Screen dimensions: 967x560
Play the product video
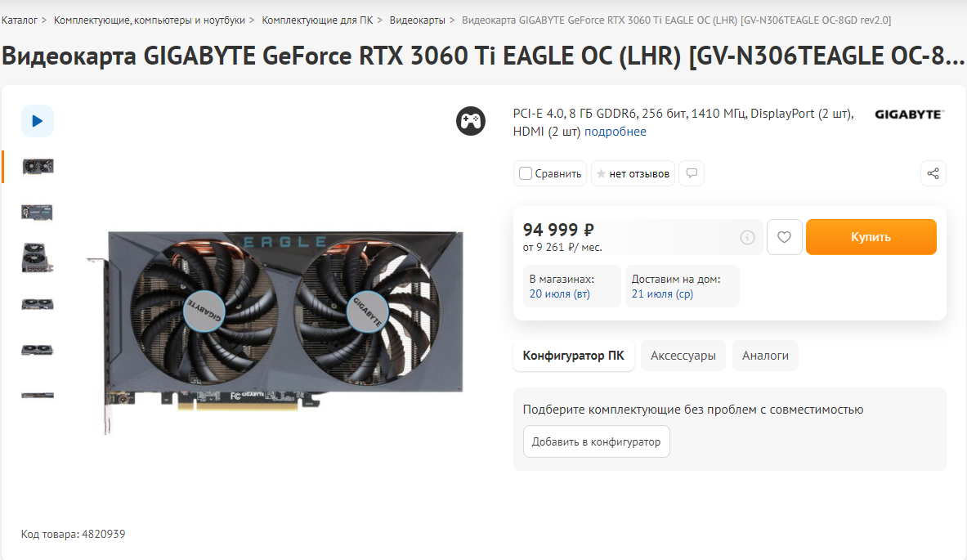pyautogui.click(x=38, y=121)
